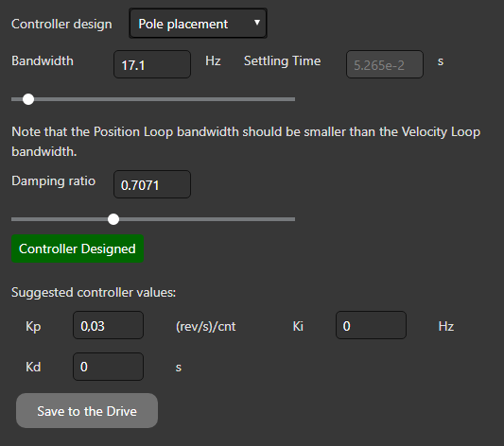Select the Ki value field
Image resolution: width=504 pixels, height=446 pixels.
coord(371,325)
